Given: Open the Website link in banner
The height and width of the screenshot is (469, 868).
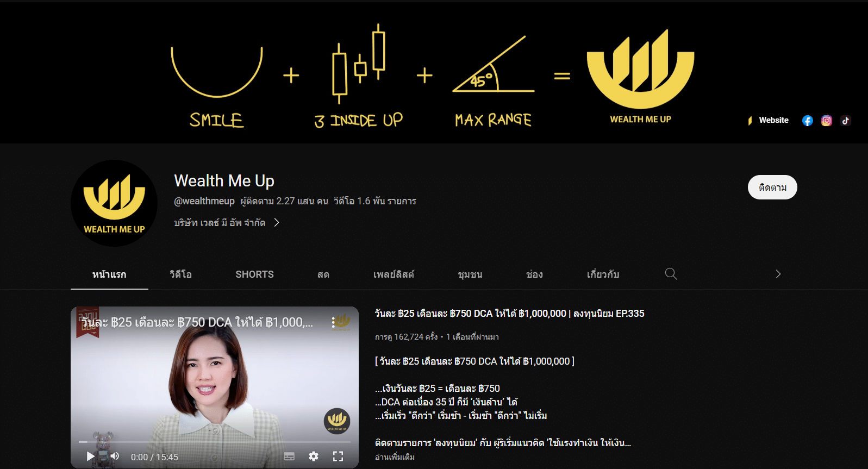Looking at the screenshot, I should (773, 120).
